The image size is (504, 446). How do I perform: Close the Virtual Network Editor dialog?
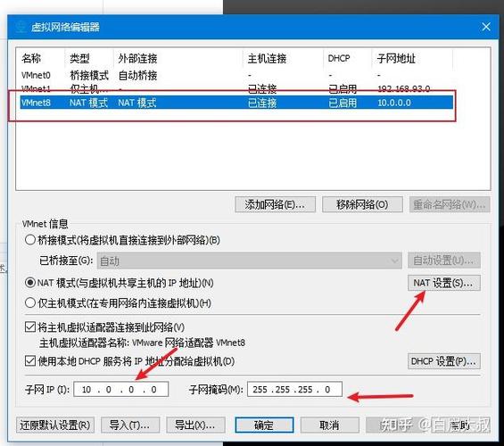point(486,27)
